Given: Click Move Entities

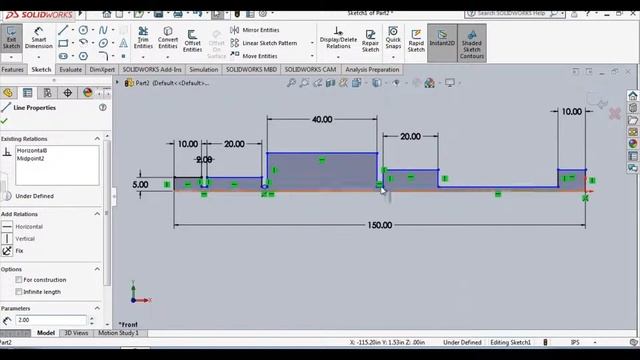Looking at the screenshot, I should pos(254,56).
